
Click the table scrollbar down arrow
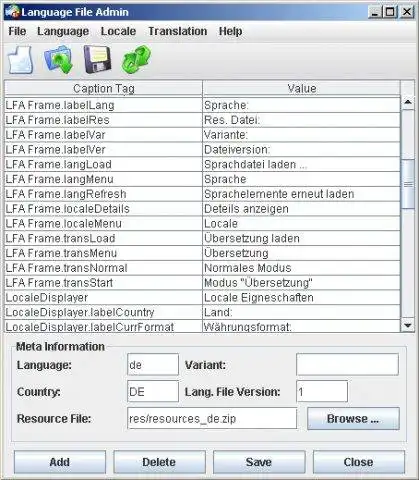(408, 325)
